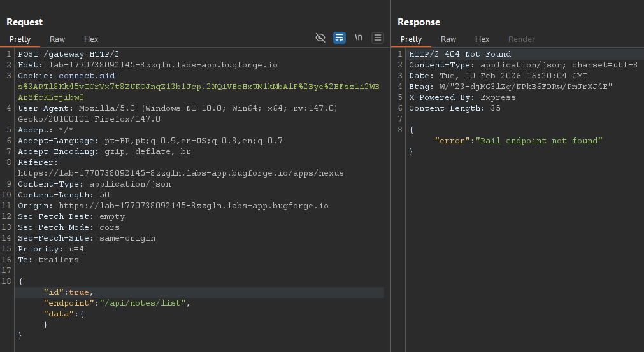
Task: Click the "error" key in response JSON
Action: click(452, 141)
